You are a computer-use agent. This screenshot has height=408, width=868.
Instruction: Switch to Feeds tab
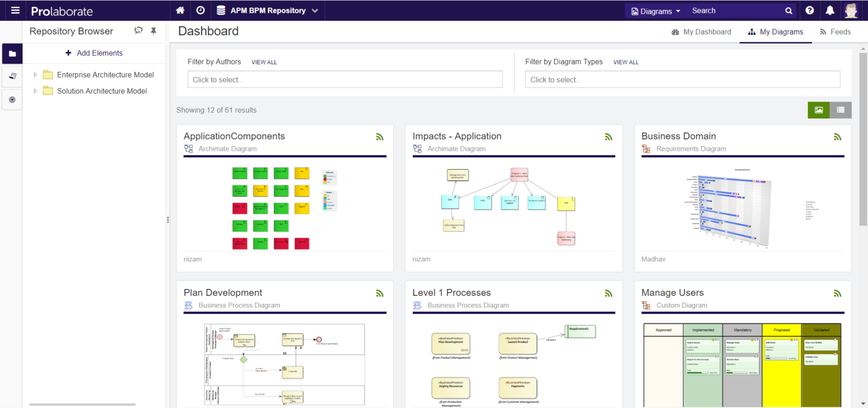pyautogui.click(x=835, y=32)
